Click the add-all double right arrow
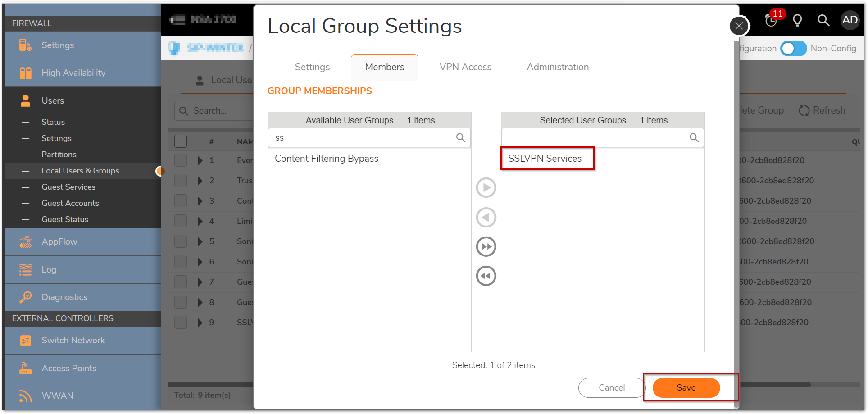 [x=486, y=247]
